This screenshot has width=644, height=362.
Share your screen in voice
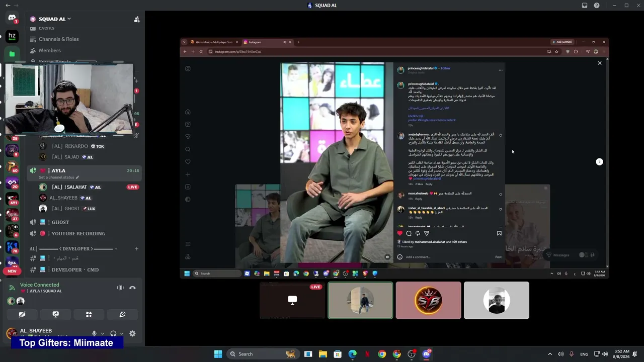pos(55,314)
